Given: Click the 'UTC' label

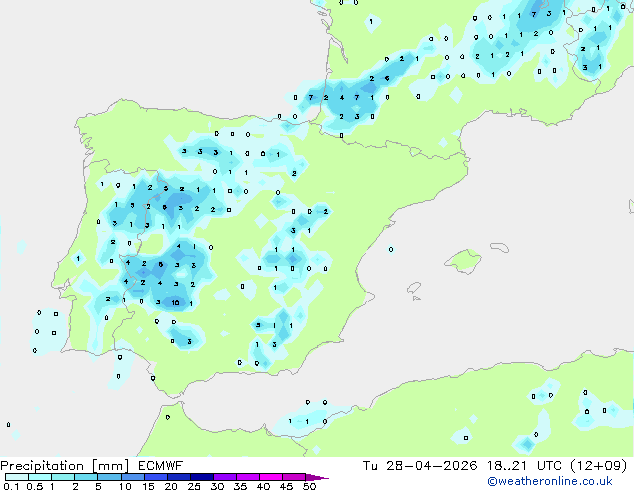Looking at the screenshot, I should pyautogui.click(x=549, y=466).
